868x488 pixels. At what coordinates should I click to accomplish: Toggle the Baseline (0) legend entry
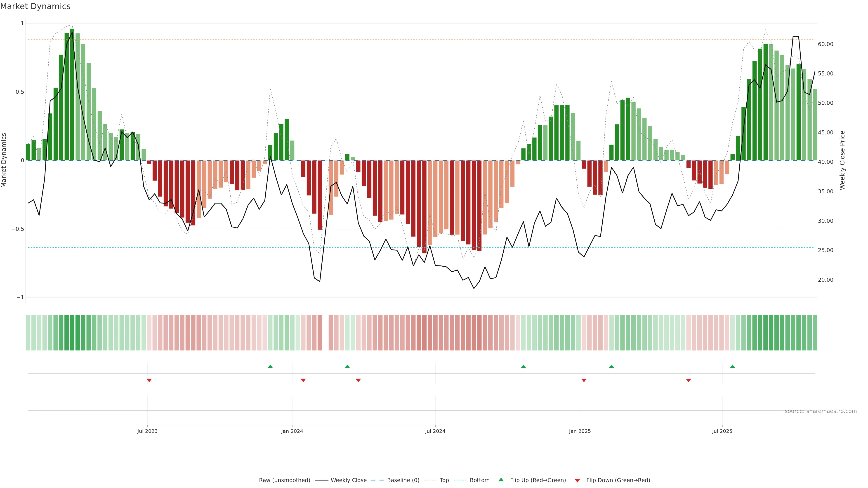pyautogui.click(x=403, y=480)
